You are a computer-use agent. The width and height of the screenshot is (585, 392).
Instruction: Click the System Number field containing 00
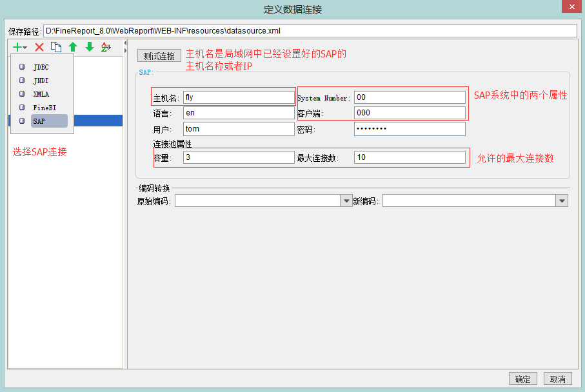410,97
